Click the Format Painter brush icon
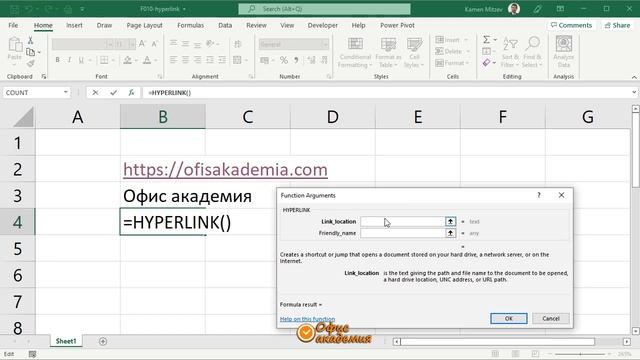640x360 pixels. pyautogui.click(x=30, y=63)
